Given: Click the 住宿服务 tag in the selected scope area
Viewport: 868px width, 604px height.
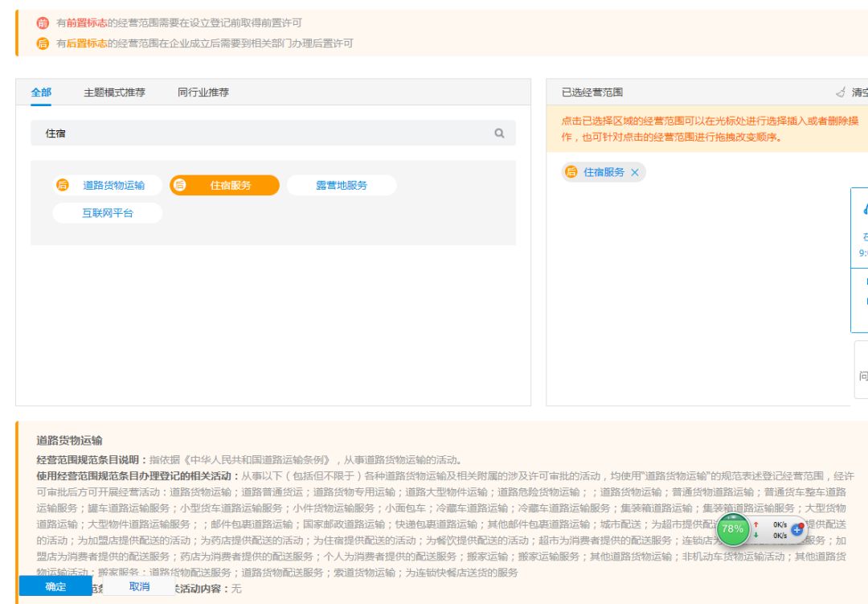Looking at the screenshot, I should [x=604, y=172].
